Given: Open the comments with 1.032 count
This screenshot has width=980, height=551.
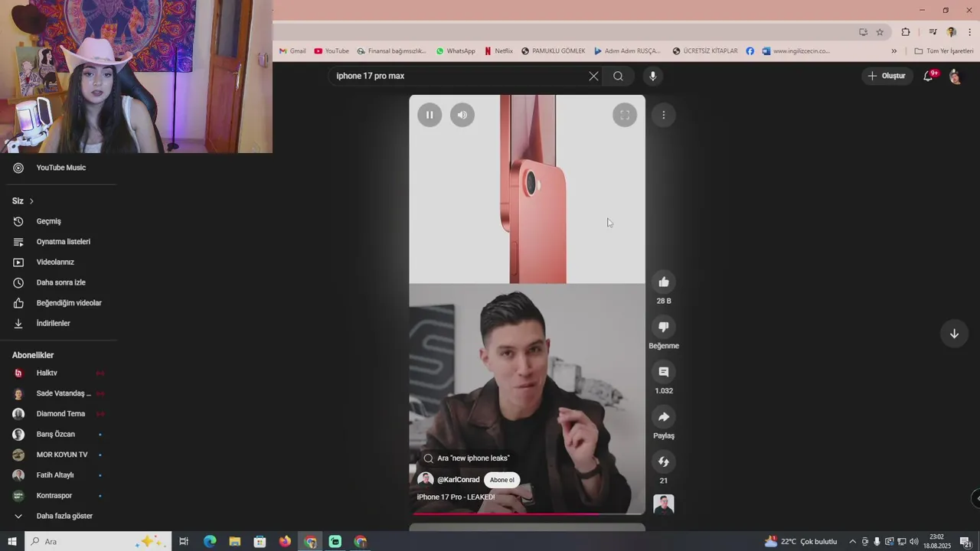Looking at the screenshot, I should pyautogui.click(x=664, y=372).
